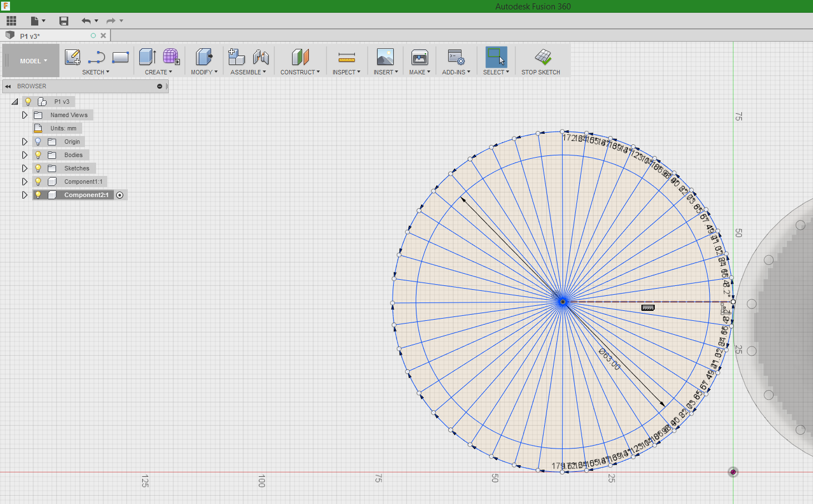
Task: Undo the last action
Action: [x=86, y=21]
